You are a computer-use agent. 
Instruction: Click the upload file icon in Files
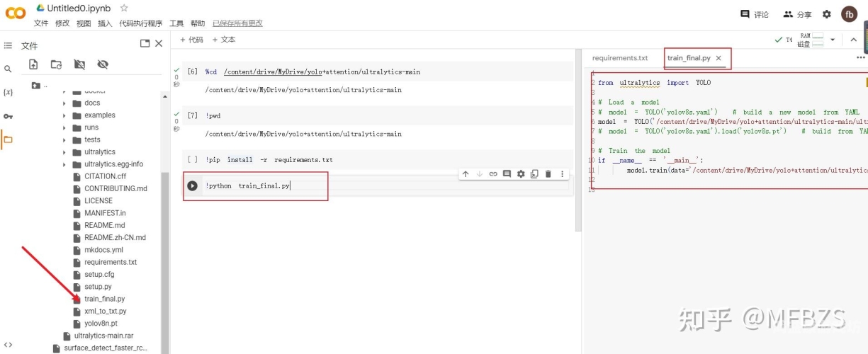33,64
